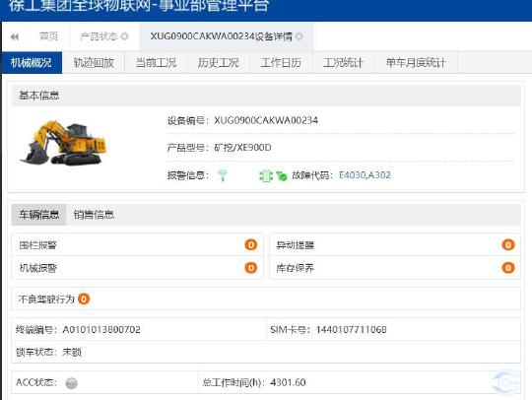532x400 pixels.
Task: Switch to the 当前工况 tab
Action: point(156,63)
